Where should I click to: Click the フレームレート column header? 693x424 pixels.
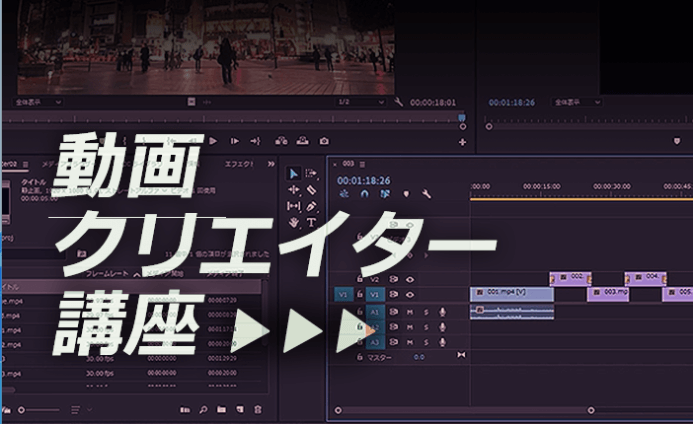[x=108, y=272]
